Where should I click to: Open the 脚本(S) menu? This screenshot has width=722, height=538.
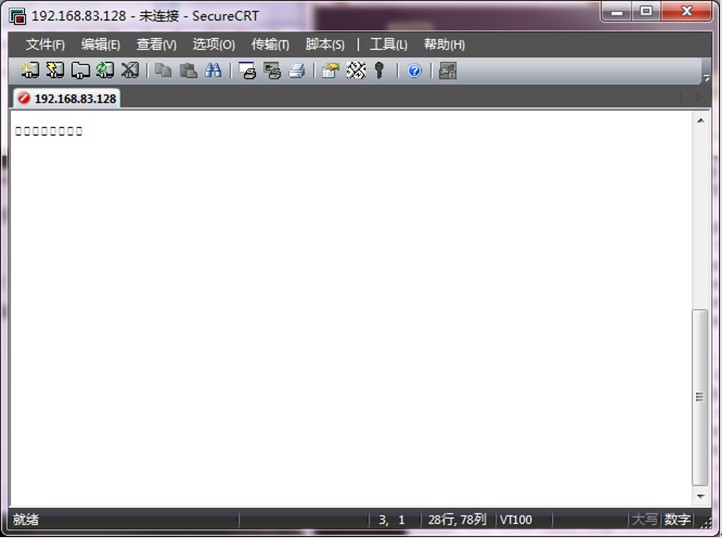tap(325, 45)
